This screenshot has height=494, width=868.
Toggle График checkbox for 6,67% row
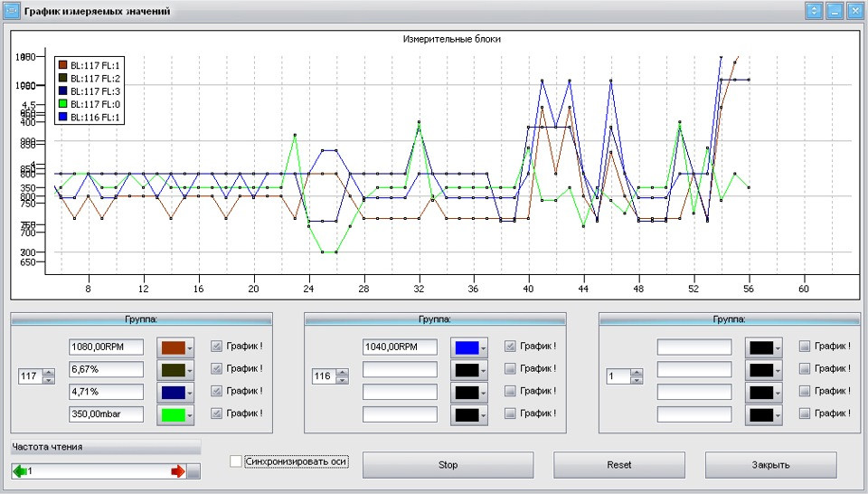click(216, 368)
